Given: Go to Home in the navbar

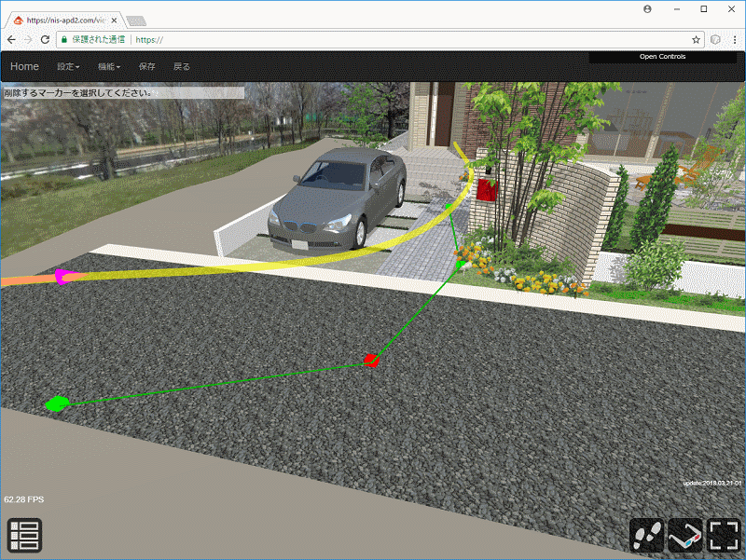Looking at the screenshot, I should [x=24, y=67].
